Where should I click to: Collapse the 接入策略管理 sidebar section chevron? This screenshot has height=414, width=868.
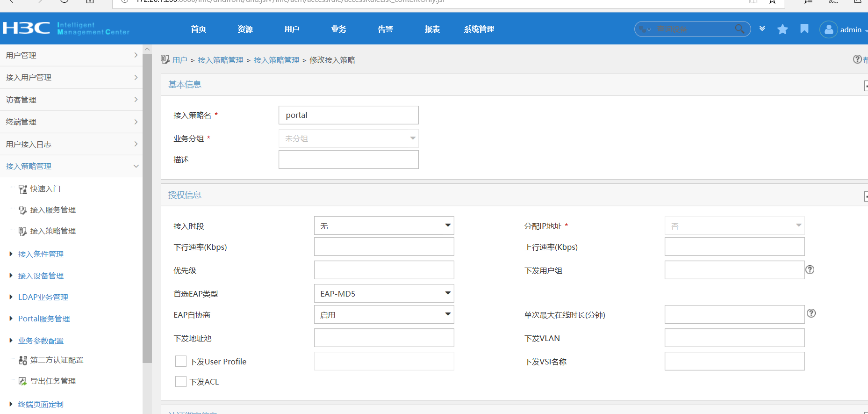point(136,166)
